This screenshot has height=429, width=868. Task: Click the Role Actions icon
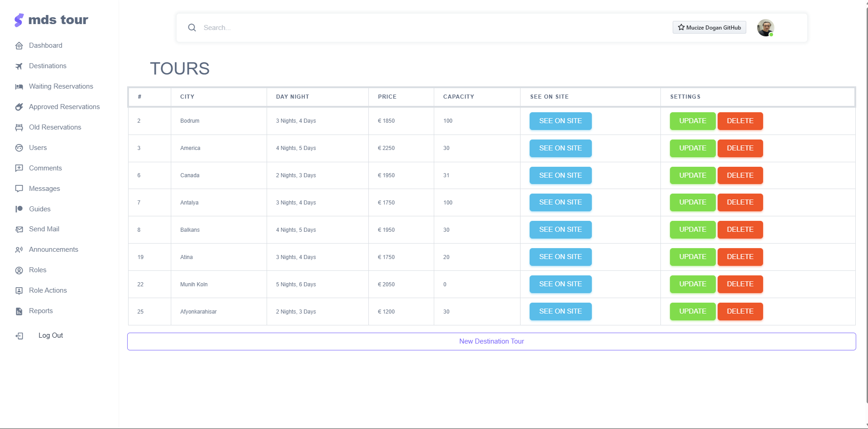[19, 291]
